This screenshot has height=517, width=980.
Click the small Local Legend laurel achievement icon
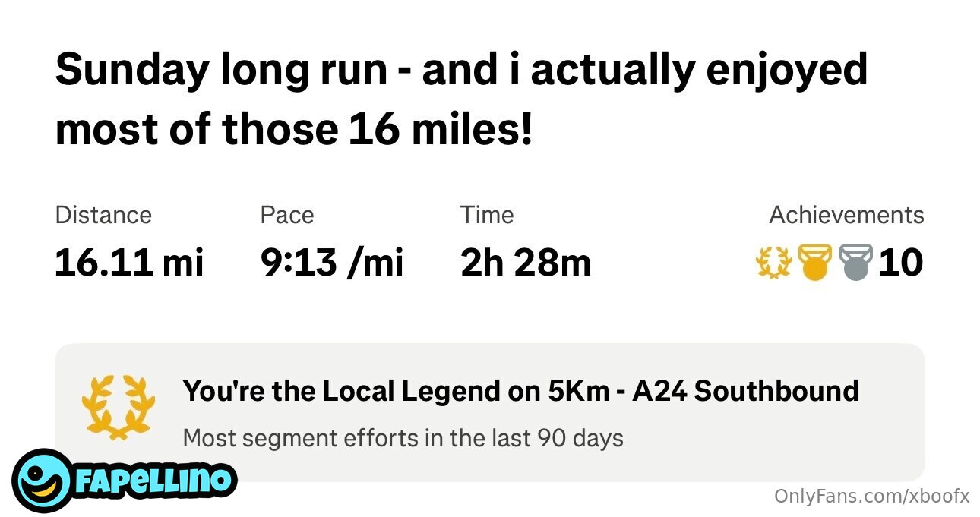[774, 263]
